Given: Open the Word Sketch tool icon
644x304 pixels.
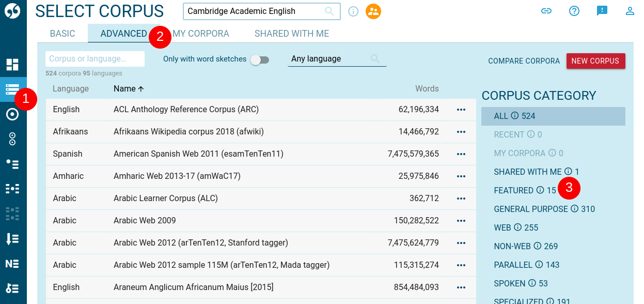Looking at the screenshot, I should (x=12, y=114).
